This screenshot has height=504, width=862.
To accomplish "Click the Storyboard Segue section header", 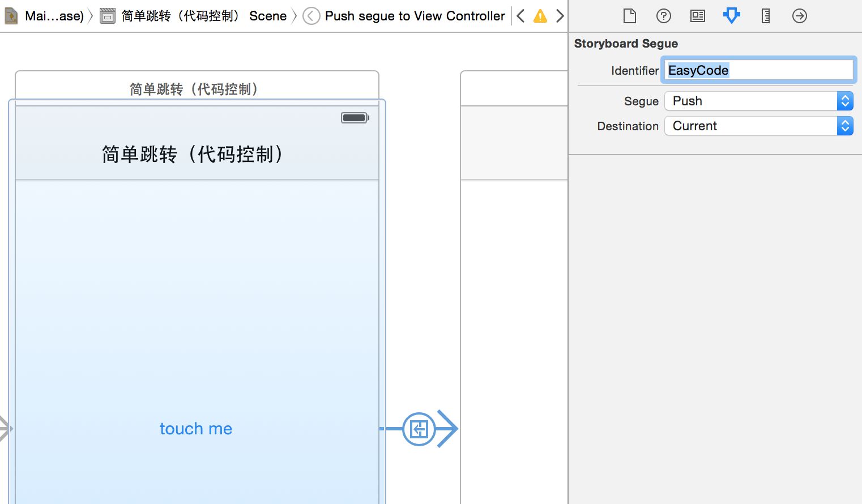I will coord(626,44).
